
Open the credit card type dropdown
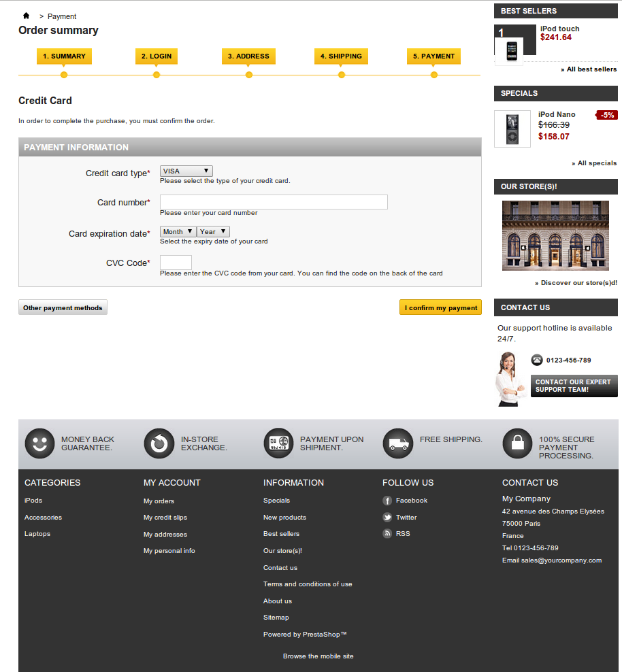(x=186, y=171)
